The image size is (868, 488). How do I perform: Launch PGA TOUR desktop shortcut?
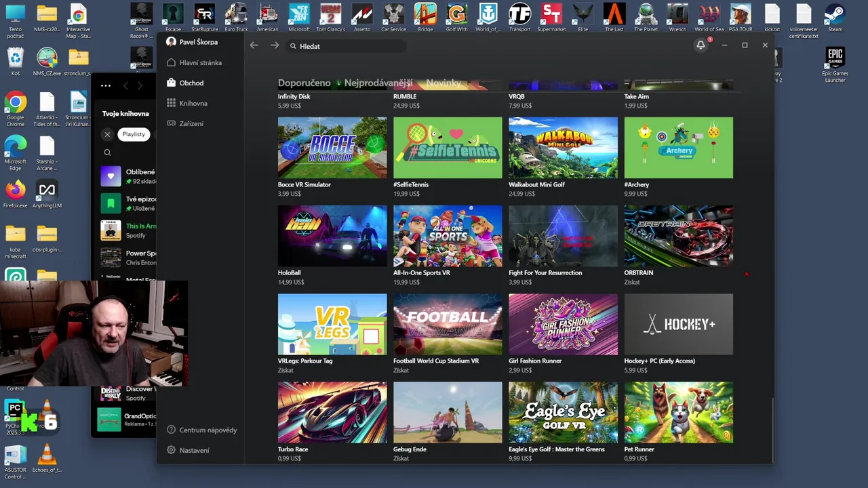[x=741, y=18]
